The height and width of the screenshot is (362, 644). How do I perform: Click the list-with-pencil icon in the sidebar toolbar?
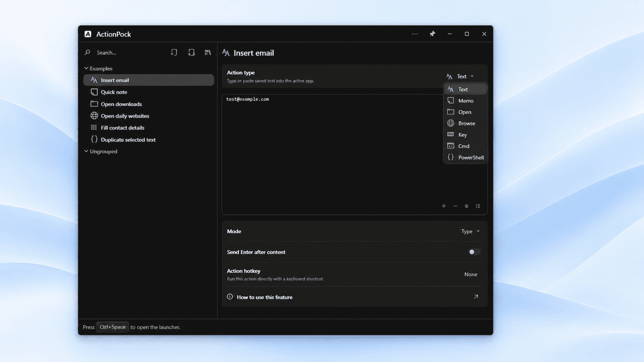(208, 53)
